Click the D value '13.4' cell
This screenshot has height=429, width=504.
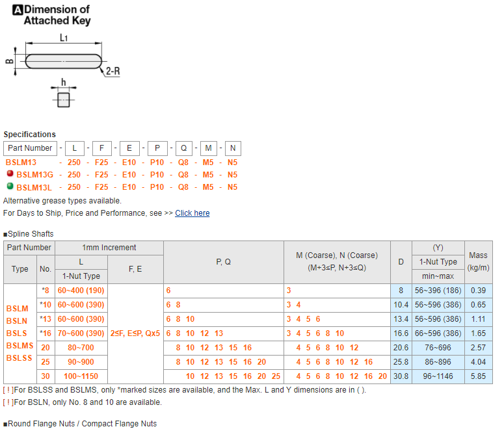(401, 319)
